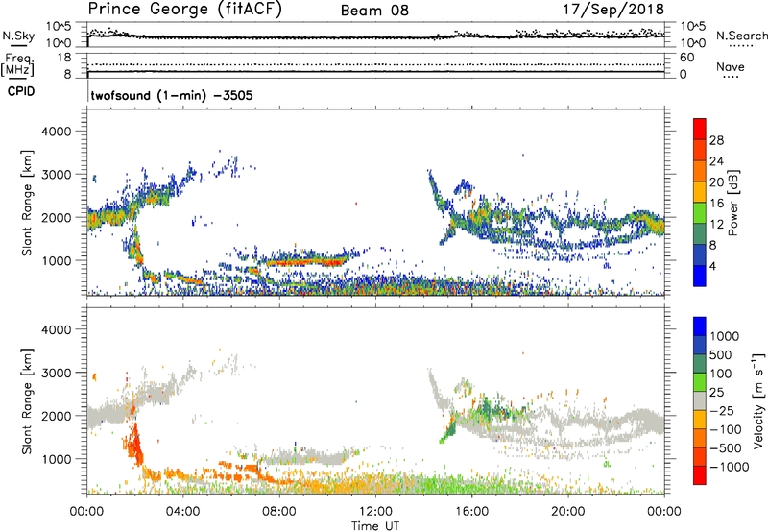Click the gray band in velocity colorbar
The image size is (768, 532).
click(700, 401)
